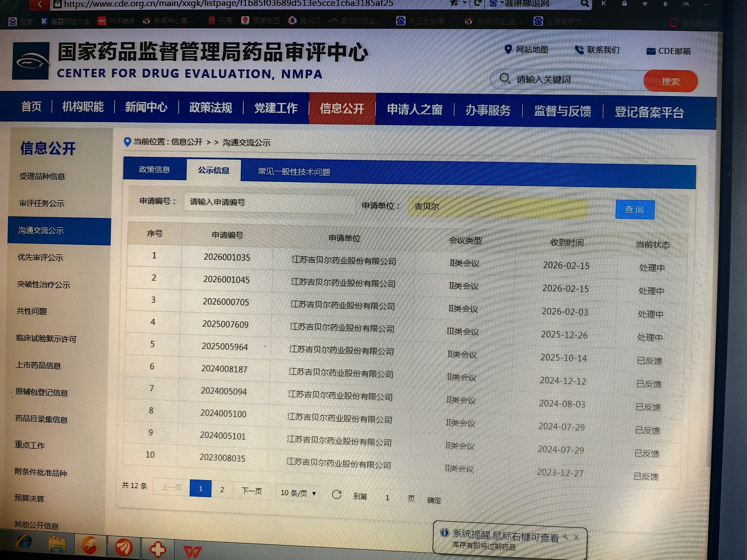Viewport: 747px width, 560px height.
Task: Switch to 常见一般性技术问题 tab
Action: click(294, 171)
